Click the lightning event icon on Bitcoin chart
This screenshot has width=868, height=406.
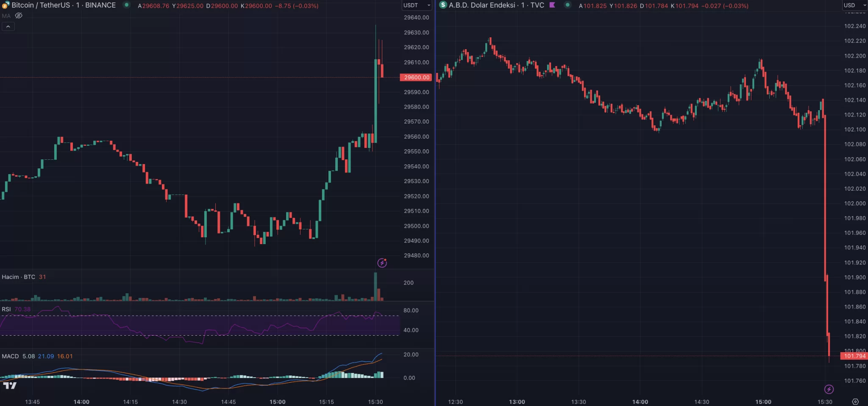tap(382, 263)
